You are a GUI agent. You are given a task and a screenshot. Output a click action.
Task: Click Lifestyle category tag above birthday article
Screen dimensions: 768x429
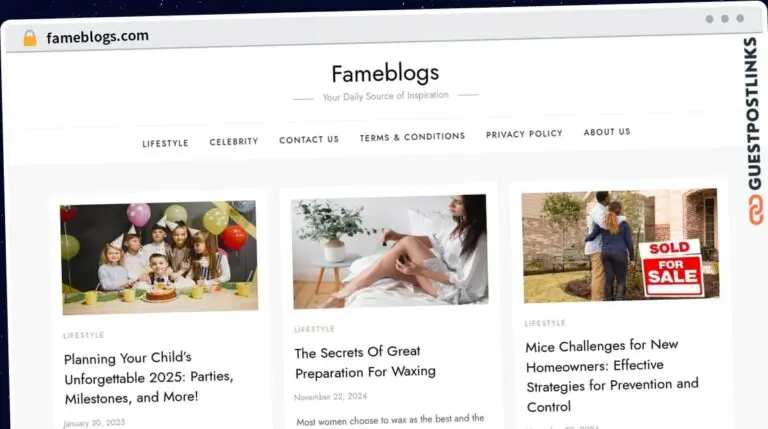point(83,335)
